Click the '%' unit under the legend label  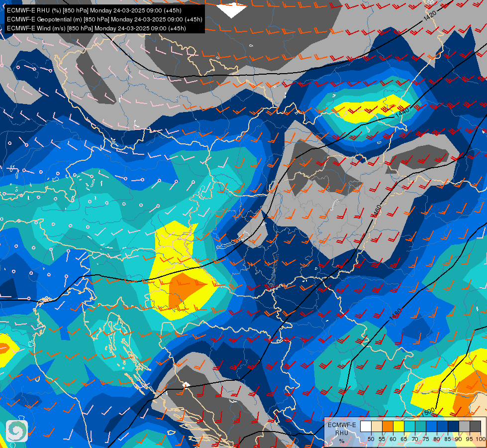(342, 441)
